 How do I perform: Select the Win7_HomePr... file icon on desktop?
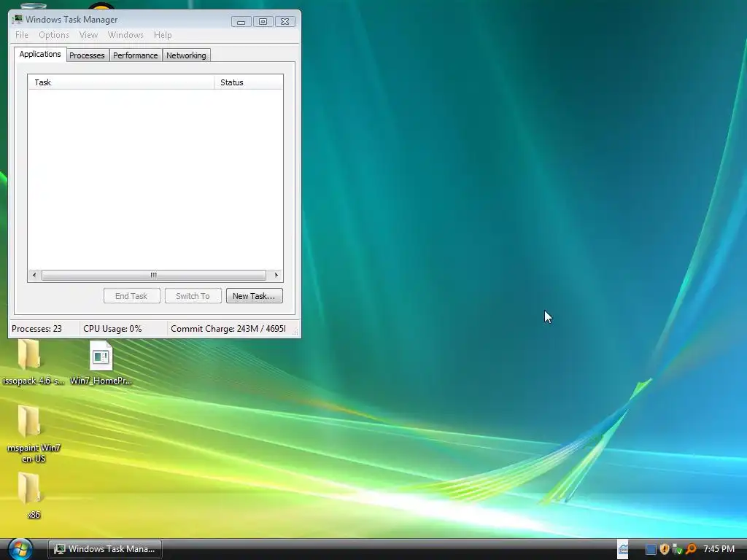(101, 362)
